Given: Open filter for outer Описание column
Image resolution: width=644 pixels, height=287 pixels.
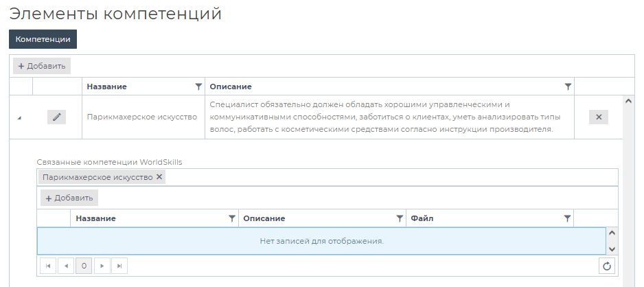Looking at the screenshot, I should [x=568, y=87].
